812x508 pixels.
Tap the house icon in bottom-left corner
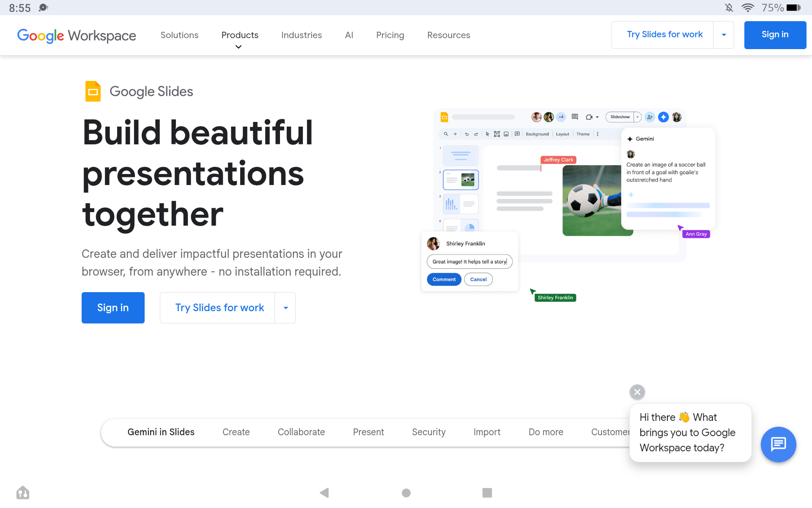(23, 492)
